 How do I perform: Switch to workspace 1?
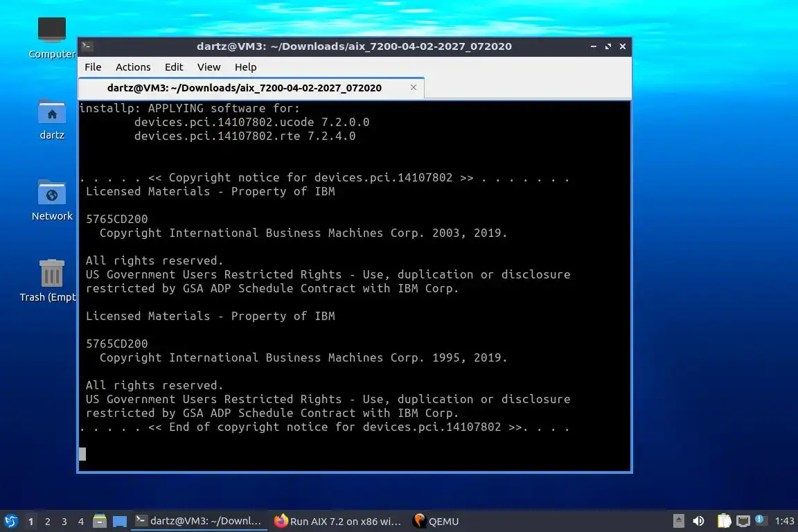coord(31,522)
